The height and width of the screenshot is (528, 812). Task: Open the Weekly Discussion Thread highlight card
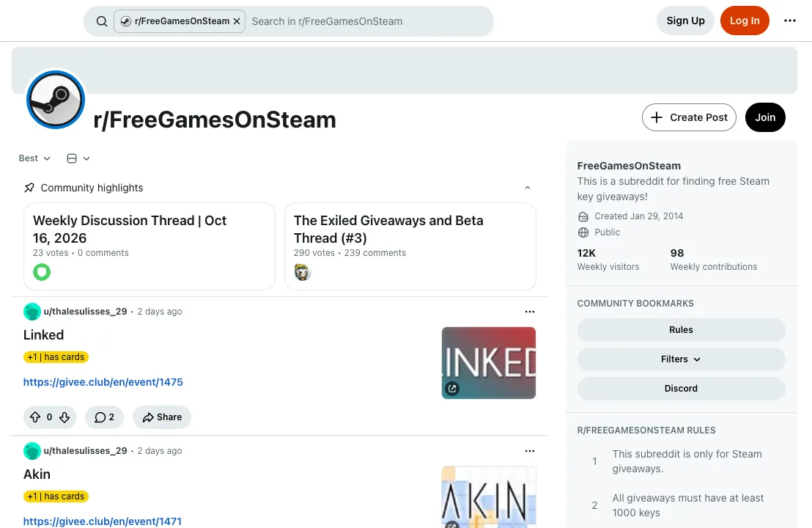[150, 246]
